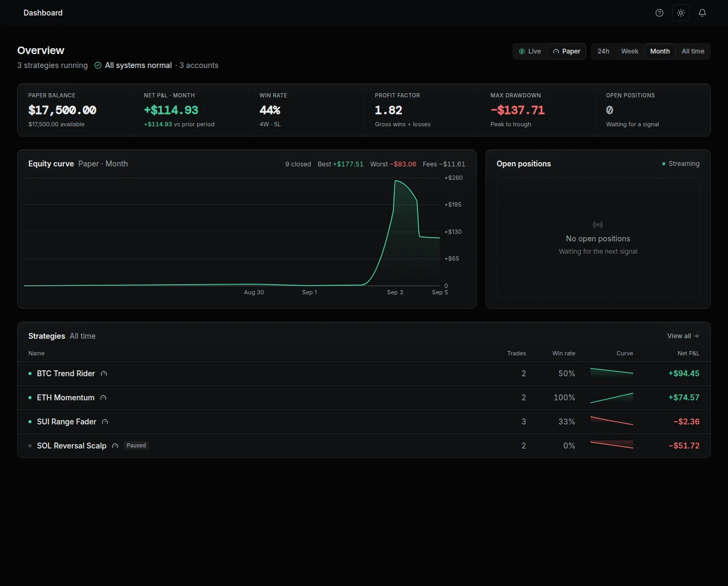Viewport: 728px width, 586px height.
Task: Switch to Live trading mode
Action: point(530,51)
